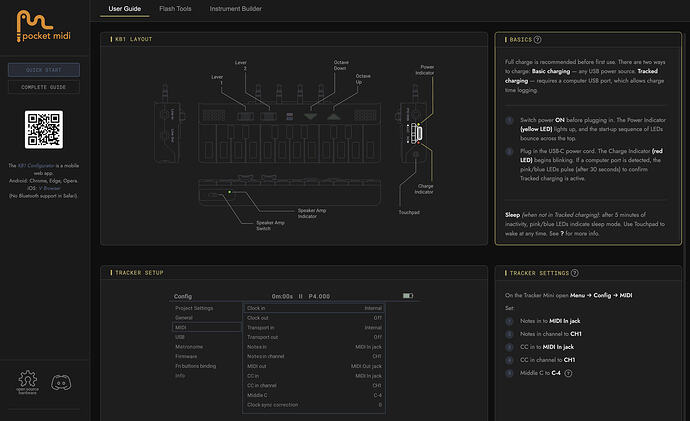Click the pause icon in the Tracker Config header
The height and width of the screenshot is (421, 690).
[301, 297]
